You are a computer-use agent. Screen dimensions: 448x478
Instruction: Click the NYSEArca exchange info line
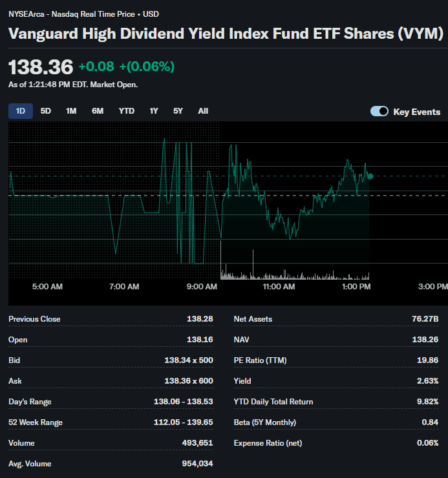tap(83, 14)
